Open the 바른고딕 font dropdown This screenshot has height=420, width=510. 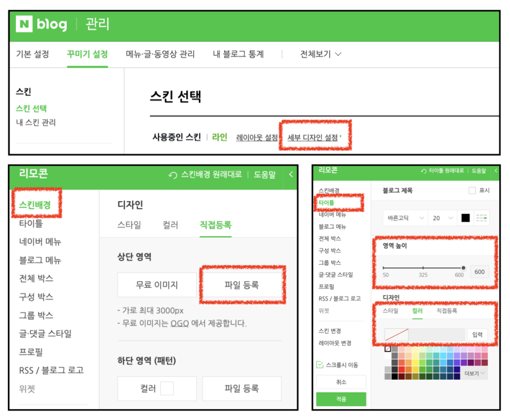point(405,218)
